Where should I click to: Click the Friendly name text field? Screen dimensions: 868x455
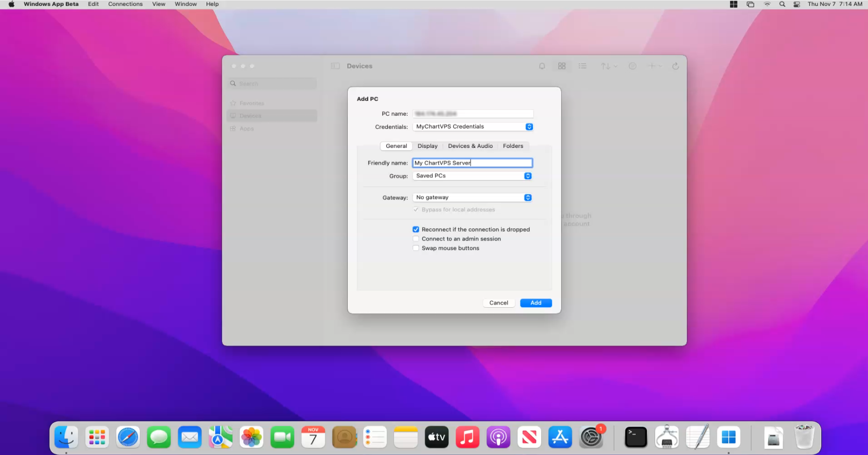tap(472, 163)
